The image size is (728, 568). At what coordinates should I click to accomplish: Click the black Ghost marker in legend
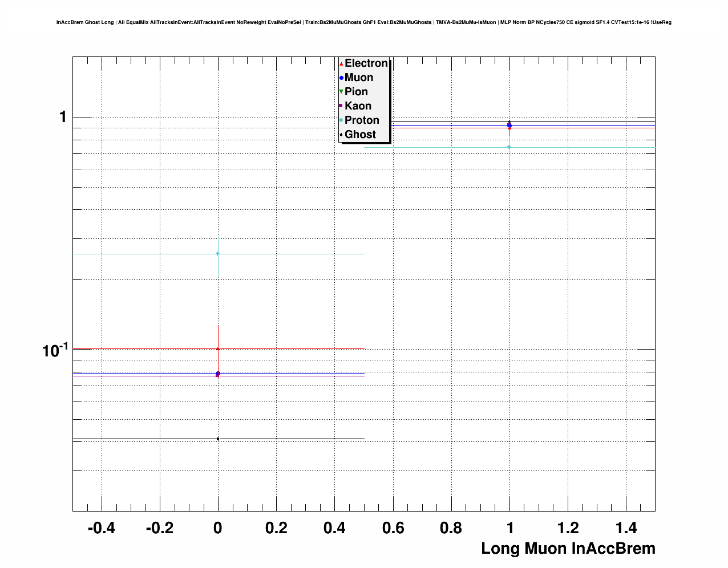click(341, 135)
